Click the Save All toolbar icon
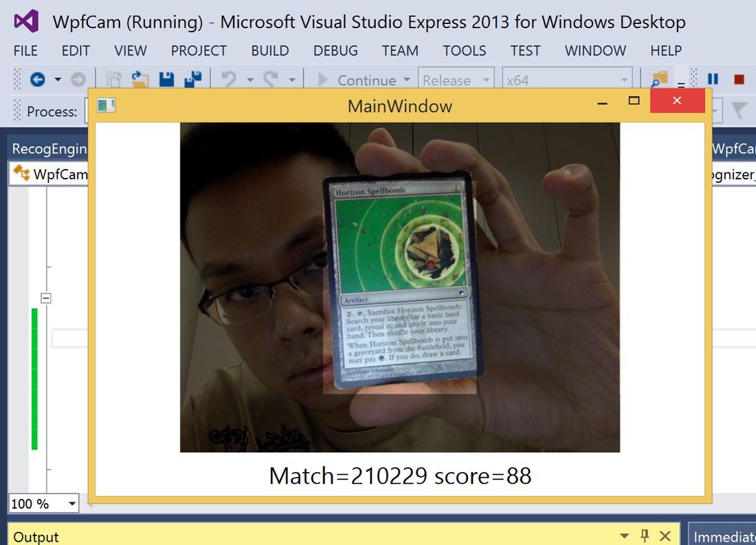The image size is (756, 545). pos(194,78)
